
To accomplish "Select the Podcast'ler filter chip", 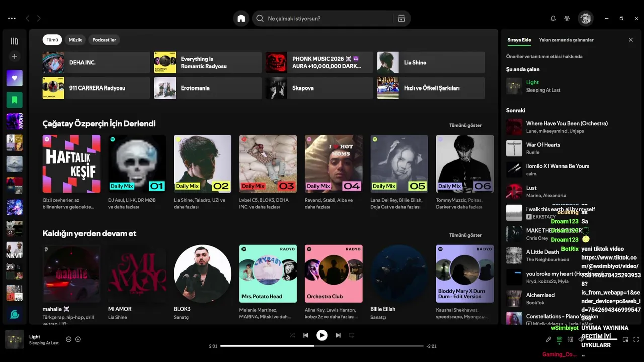I will click(x=104, y=40).
